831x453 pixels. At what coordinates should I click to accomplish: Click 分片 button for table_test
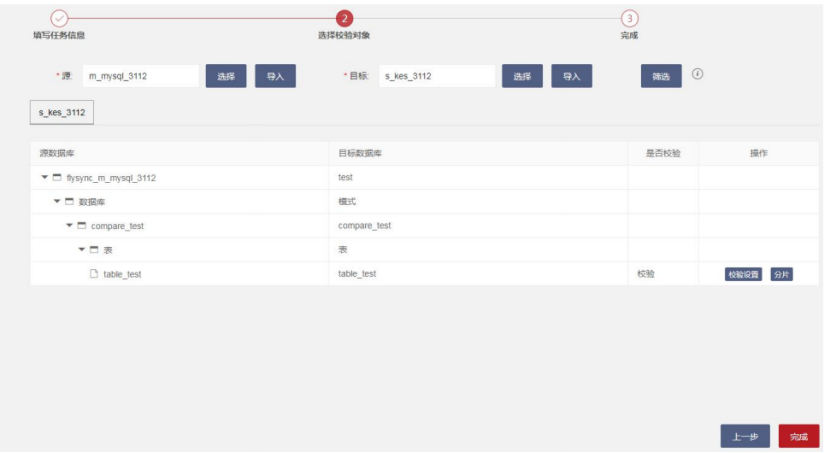pyautogui.click(x=781, y=274)
